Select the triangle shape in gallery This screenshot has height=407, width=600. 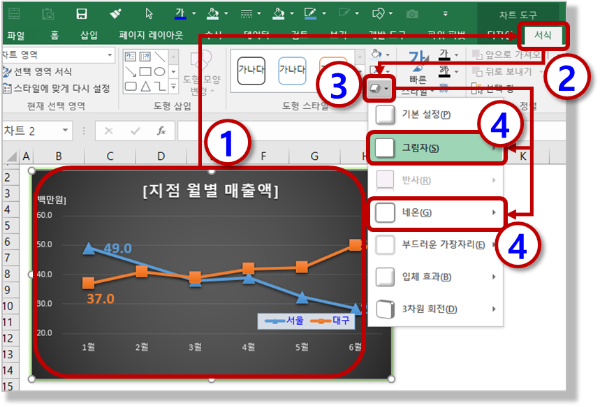pos(145,86)
